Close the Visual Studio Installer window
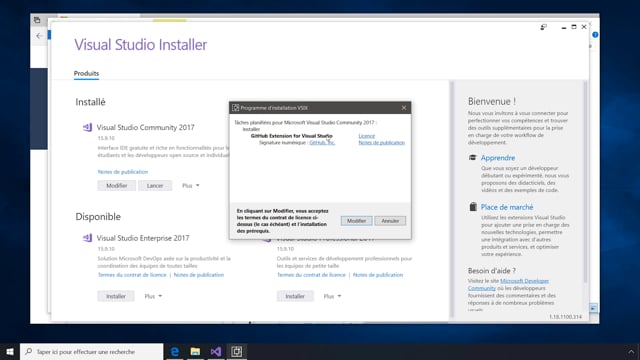The image size is (640, 360). coord(584,27)
